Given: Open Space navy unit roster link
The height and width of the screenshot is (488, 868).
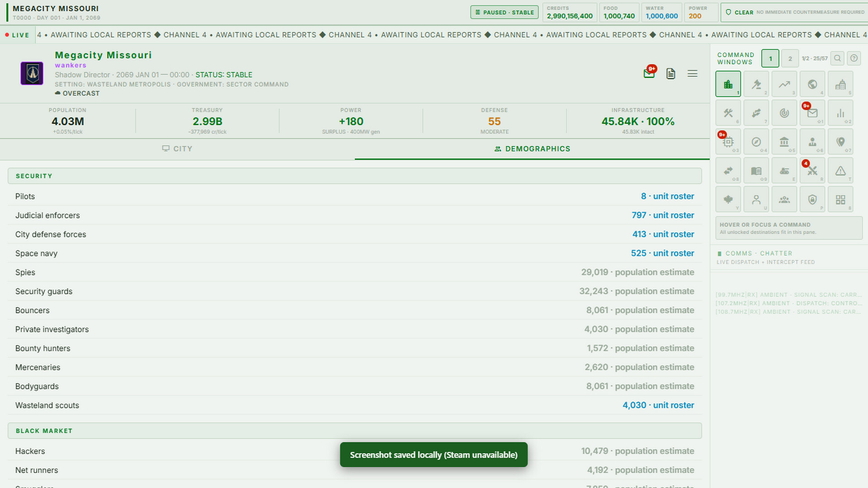Looking at the screenshot, I should tap(662, 253).
